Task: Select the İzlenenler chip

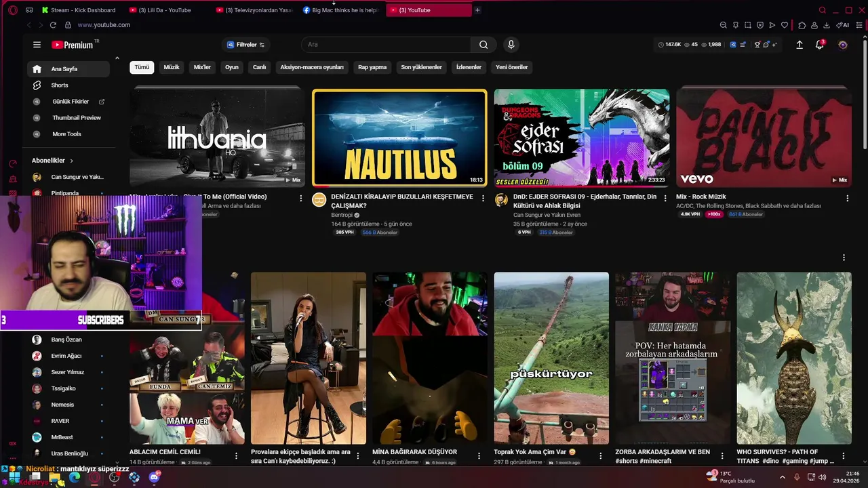Action: (x=469, y=67)
